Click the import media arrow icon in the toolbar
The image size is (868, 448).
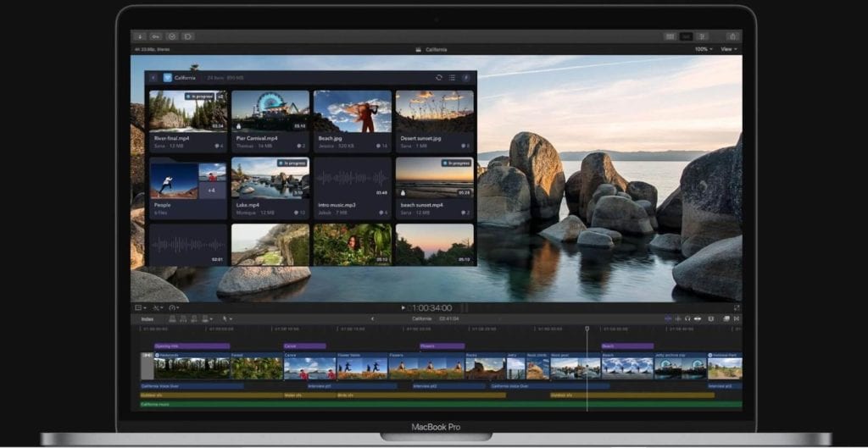pyautogui.click(x=140, y=36)
